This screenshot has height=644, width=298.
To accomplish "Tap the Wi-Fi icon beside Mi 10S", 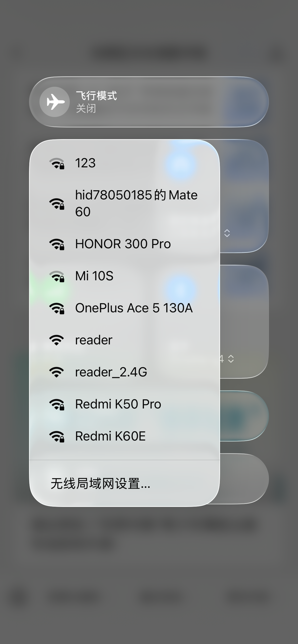I will point(57,276).
